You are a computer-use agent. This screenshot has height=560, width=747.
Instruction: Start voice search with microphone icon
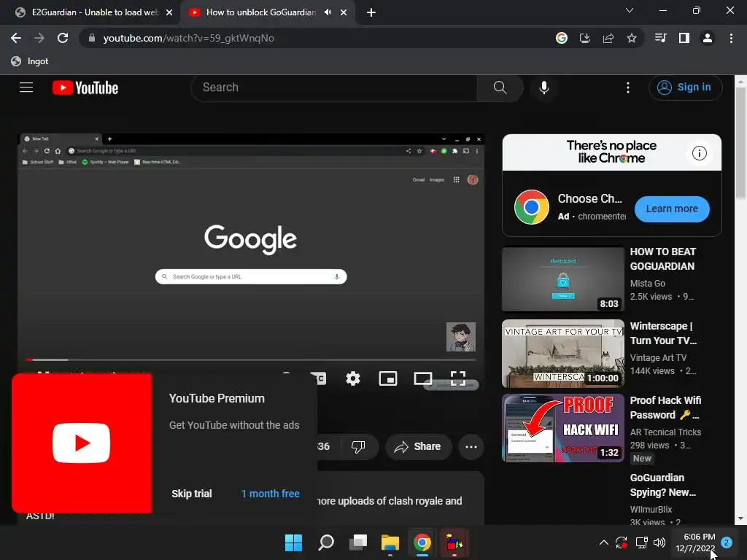tap(544, 87)
